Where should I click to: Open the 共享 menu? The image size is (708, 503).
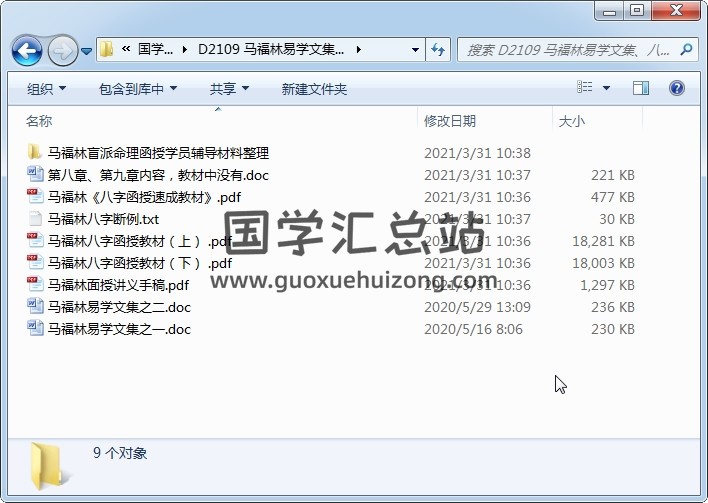click(229, 89)
